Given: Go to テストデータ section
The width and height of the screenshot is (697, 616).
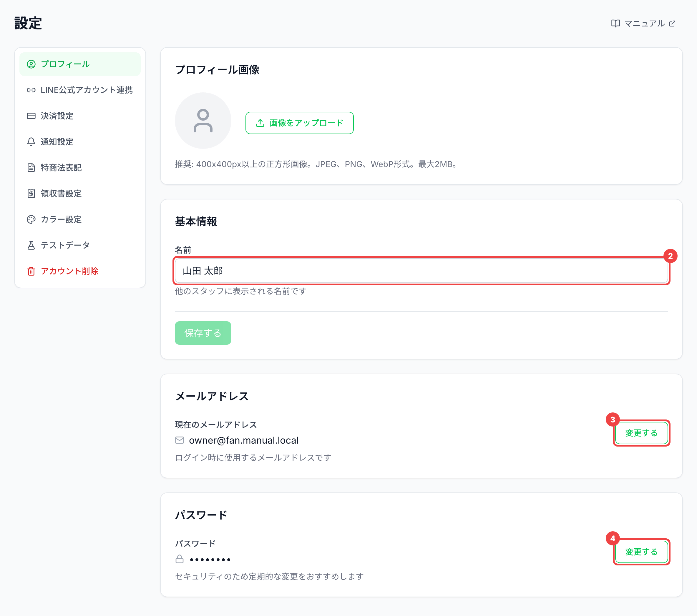Looking at the screenshot, I should point(80,245).
